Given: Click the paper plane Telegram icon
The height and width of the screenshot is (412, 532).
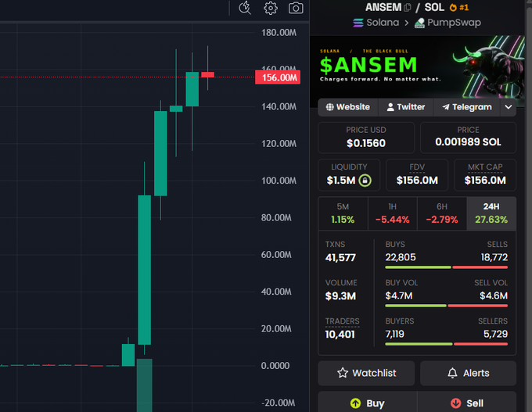Looking at the screenshot, I should point(446,107).
